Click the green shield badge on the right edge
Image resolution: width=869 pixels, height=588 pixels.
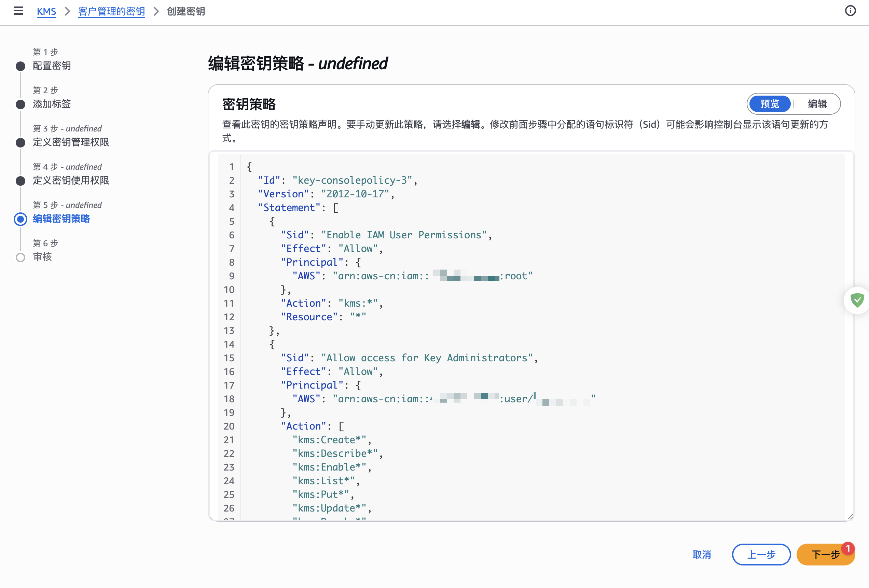[x=857, y=300]
